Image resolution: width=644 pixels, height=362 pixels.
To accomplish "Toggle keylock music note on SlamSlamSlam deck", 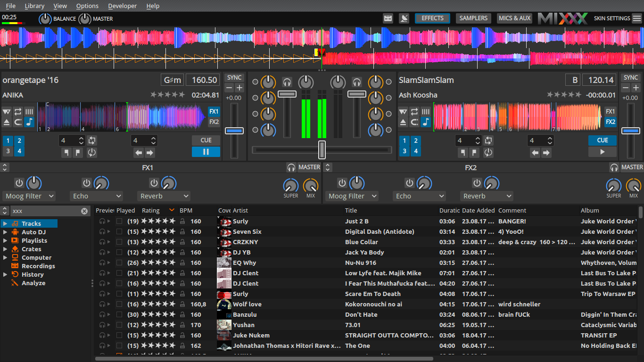I will pos(426,122).
